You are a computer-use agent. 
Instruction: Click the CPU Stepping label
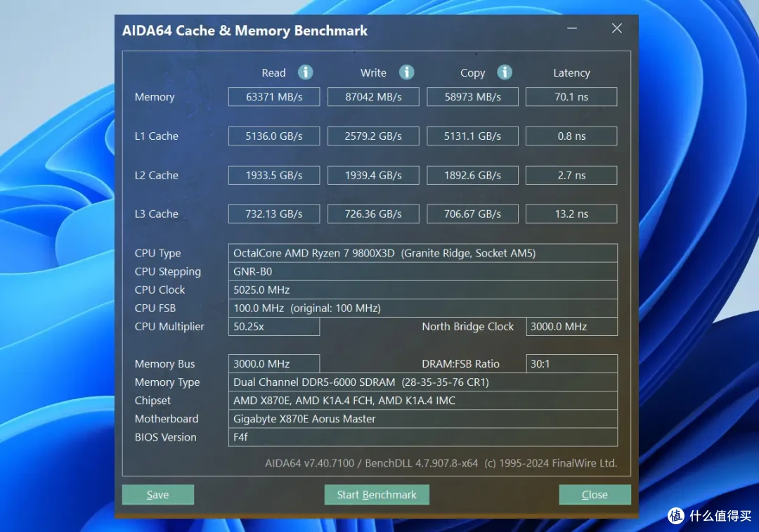point(167,271)
